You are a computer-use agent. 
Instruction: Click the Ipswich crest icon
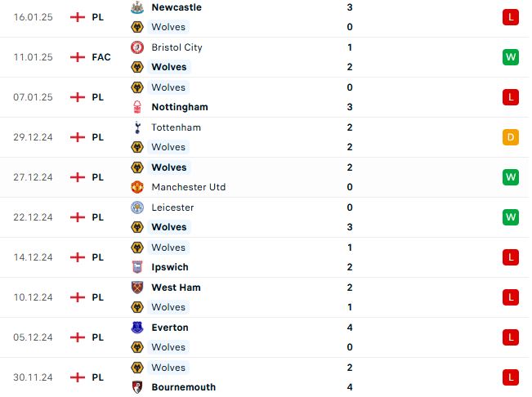coord(137,267)
